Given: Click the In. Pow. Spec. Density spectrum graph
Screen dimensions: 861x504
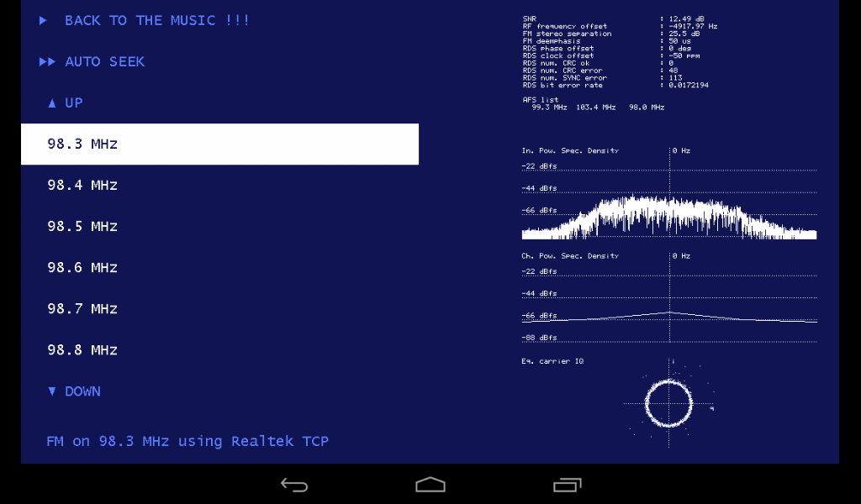Looking at the screenshot, I should tap(669, 193).
